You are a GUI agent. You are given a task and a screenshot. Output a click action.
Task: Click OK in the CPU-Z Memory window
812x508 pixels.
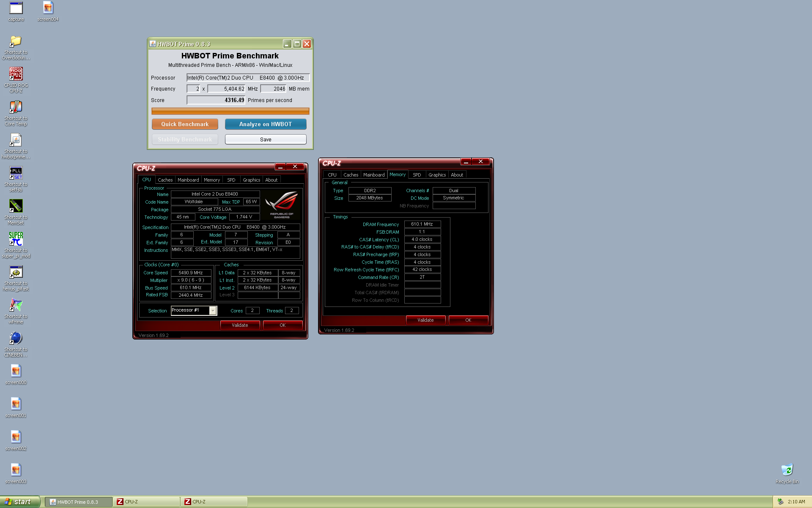pyautogui.click(x=468, y=320)
